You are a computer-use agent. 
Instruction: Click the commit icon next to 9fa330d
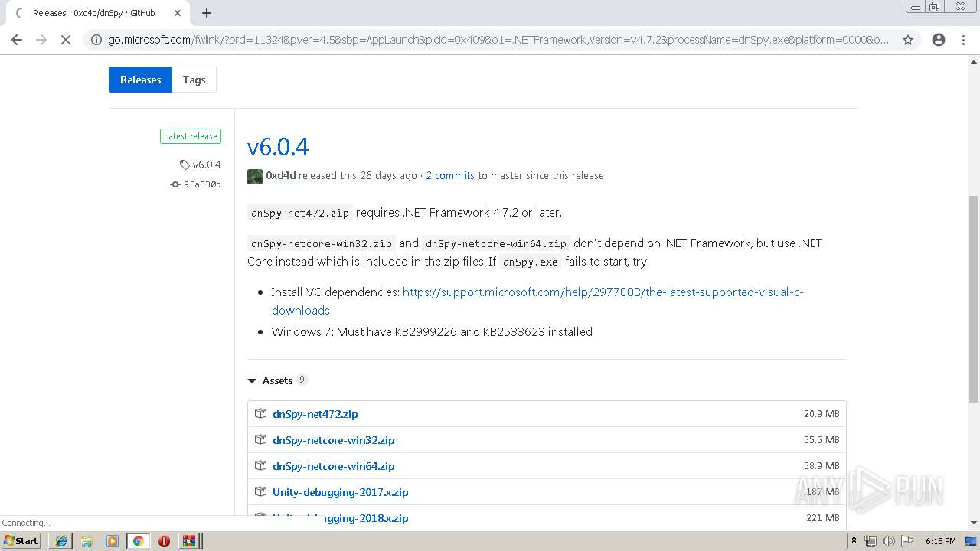pos(175,184)
